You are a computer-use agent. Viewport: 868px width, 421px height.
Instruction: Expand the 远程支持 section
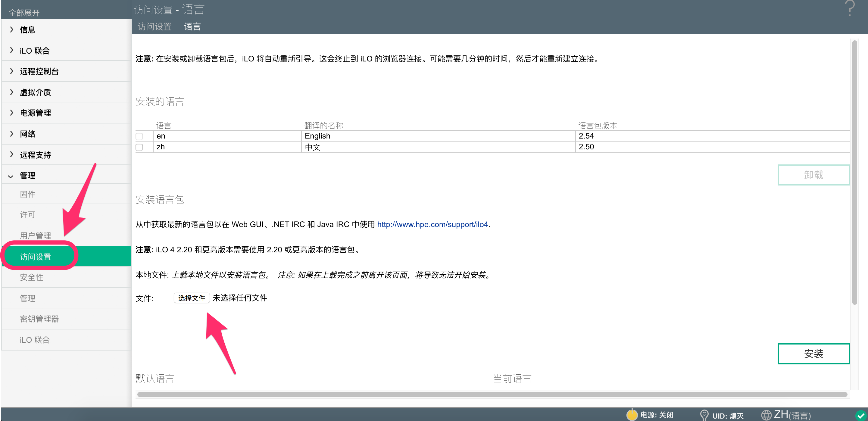(66, 155)
